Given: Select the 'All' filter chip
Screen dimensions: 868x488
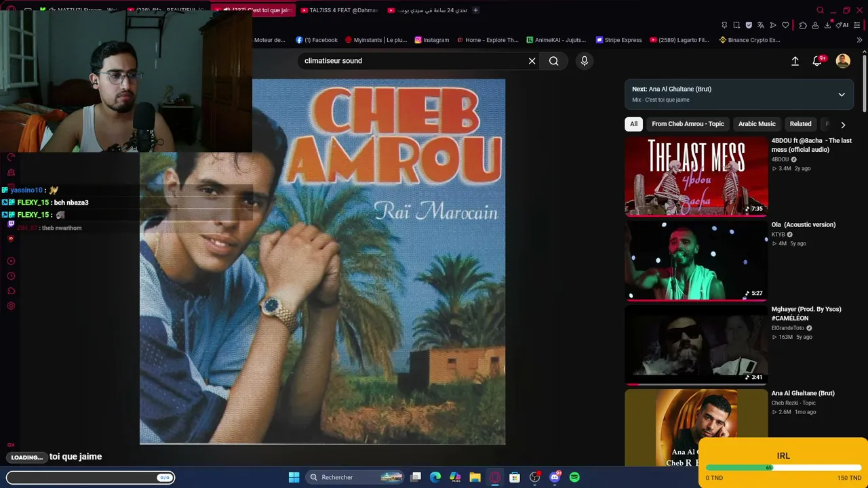Looking at the screenshot, I should (633, 124).
